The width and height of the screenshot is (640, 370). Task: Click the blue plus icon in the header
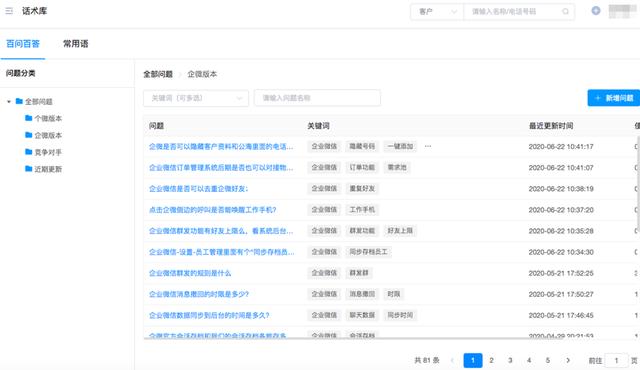pyautogui.click(x=596, y=11)
